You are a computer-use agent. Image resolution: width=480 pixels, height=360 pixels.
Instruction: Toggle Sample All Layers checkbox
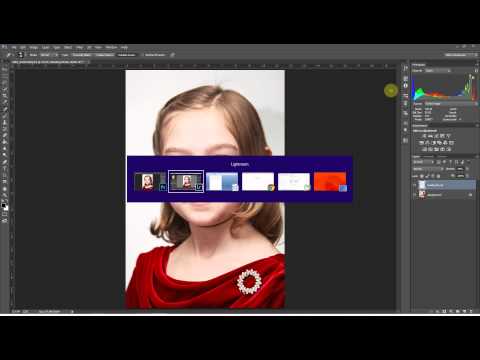click(155, 55)
